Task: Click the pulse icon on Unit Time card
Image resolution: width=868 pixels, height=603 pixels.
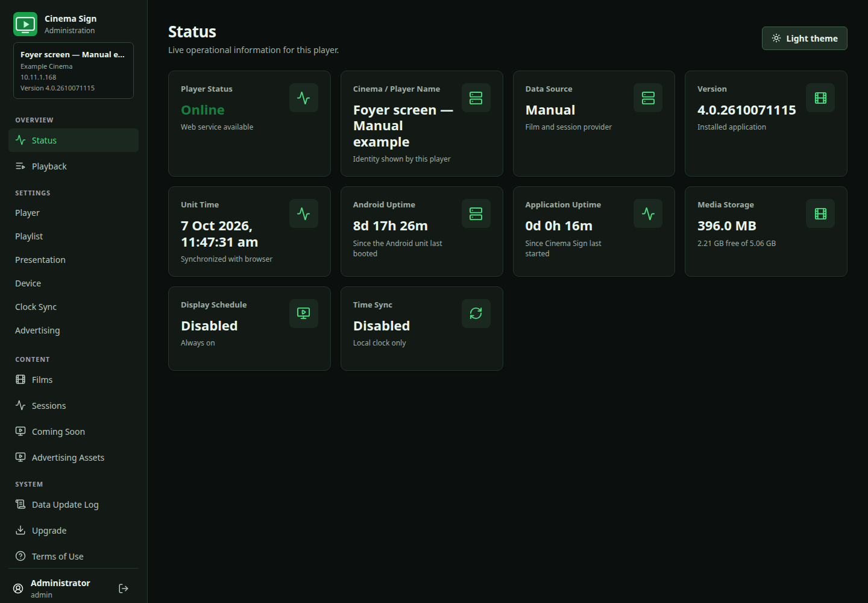Action: pyautogui.click(x=304, y=213)
